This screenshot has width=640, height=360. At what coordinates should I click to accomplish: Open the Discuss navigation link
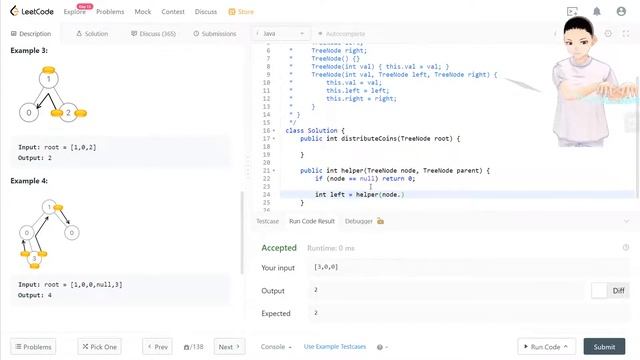point(206,12)
